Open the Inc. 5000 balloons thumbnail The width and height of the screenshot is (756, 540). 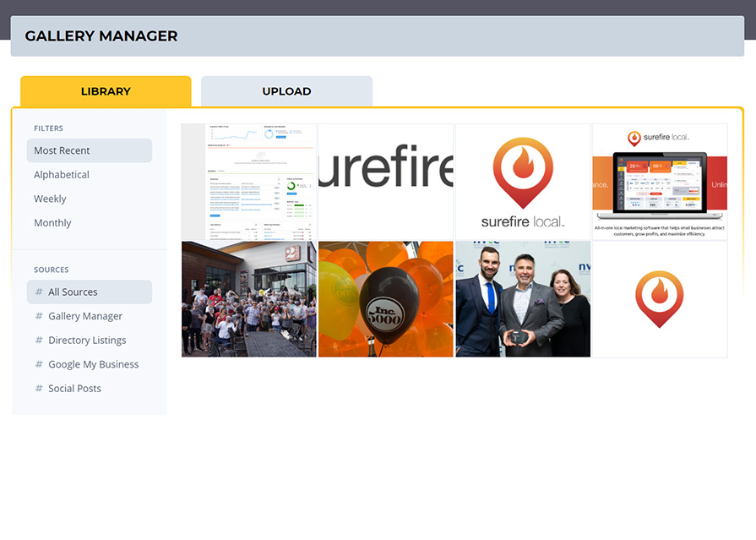click(x=386, y=299)
